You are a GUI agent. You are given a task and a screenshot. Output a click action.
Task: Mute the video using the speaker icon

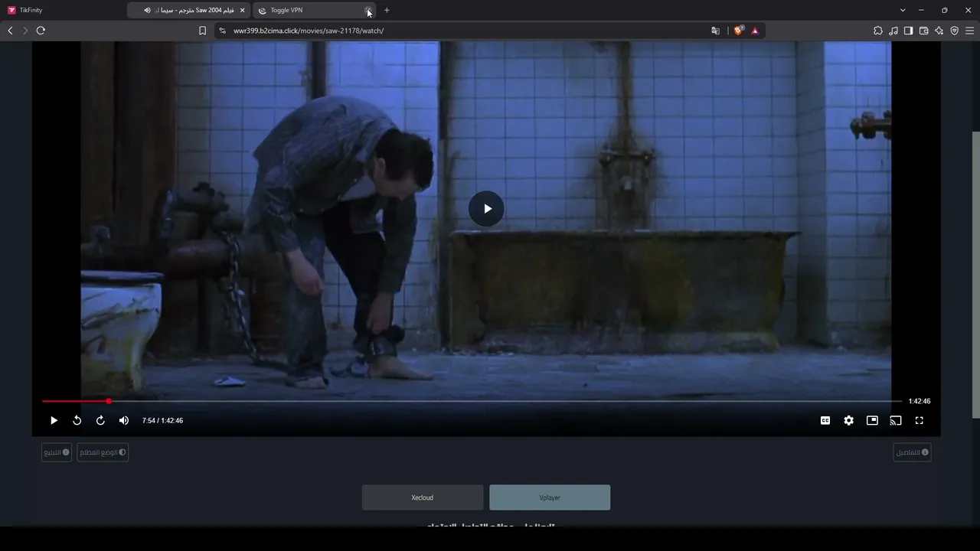click(x=124, y=420)
